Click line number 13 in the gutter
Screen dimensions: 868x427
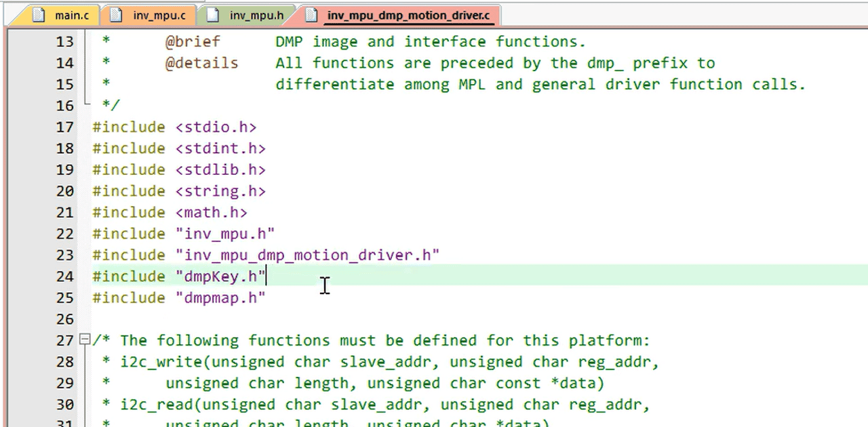click(x=64, y=41)
